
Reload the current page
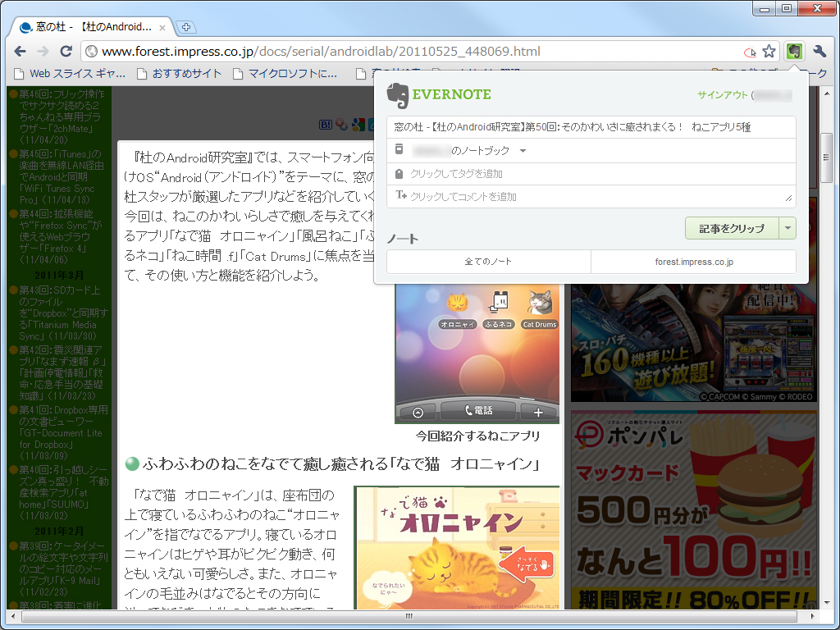pyautogui.click(x=66, y=50)
